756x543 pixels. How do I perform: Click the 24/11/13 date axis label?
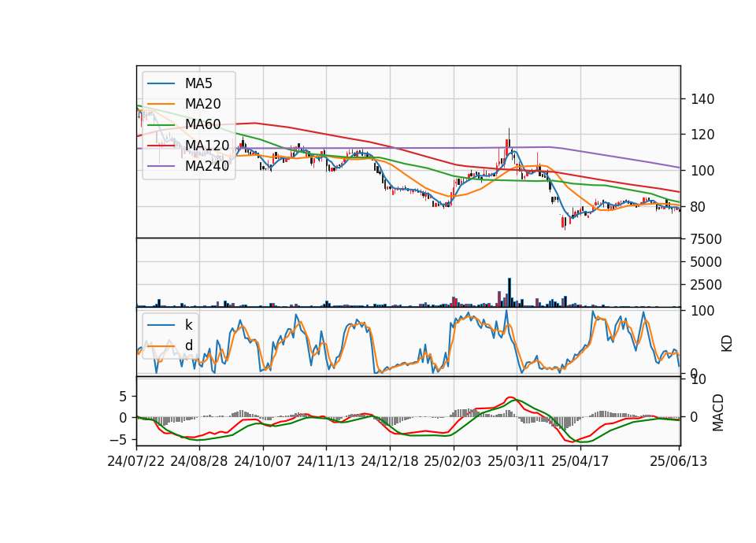(x=326, y=461)
